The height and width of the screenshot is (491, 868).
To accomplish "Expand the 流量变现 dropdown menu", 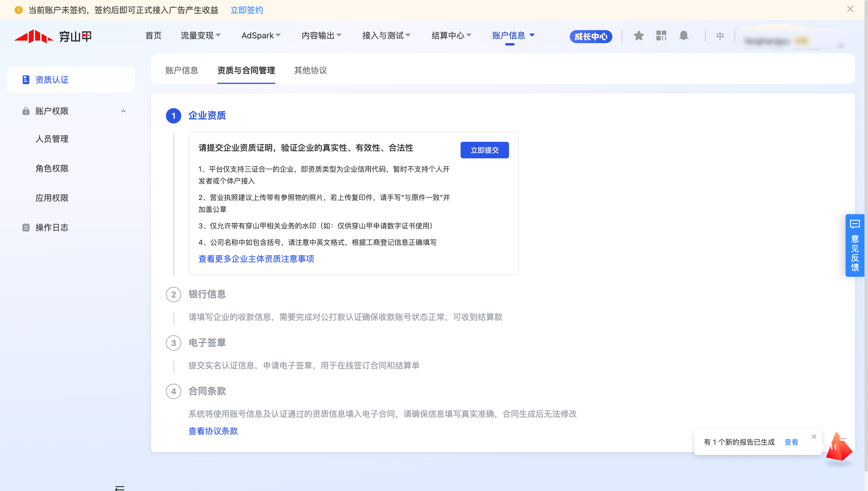I will coord(200,35).
